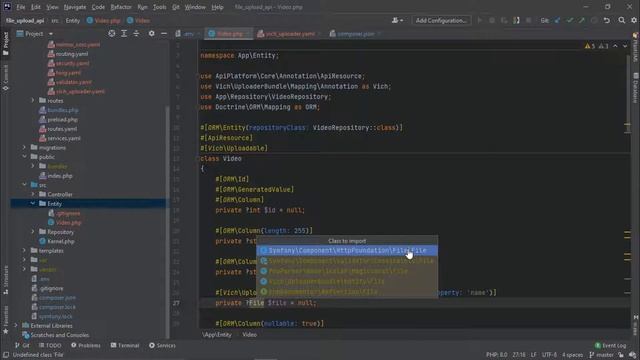Click the Run play icon
The height and width of the screenshot is (360, 640).
[480, 20]
